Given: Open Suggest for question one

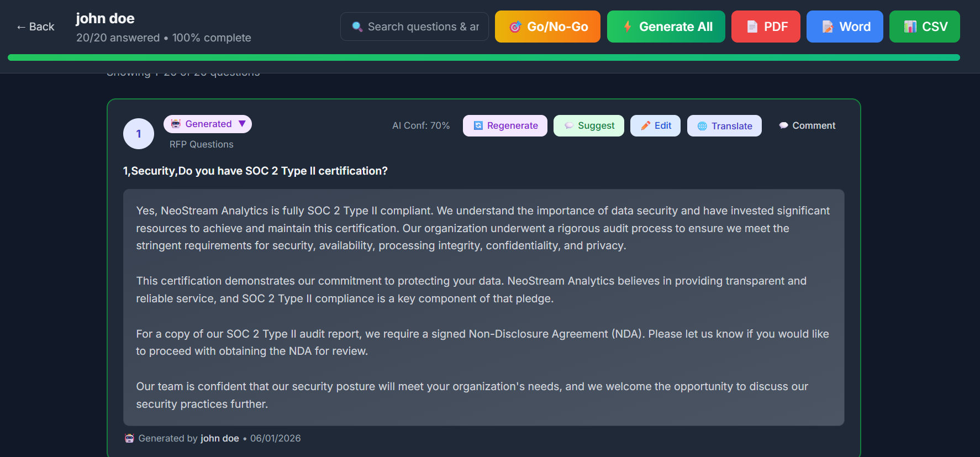Looking at the screenshot, I should coord(588,125).
